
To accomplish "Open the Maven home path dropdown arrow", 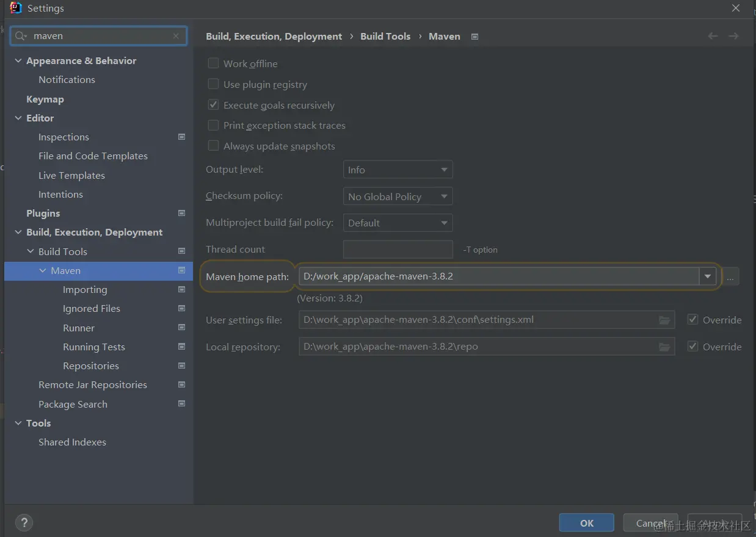I will [x=707, y=276].
